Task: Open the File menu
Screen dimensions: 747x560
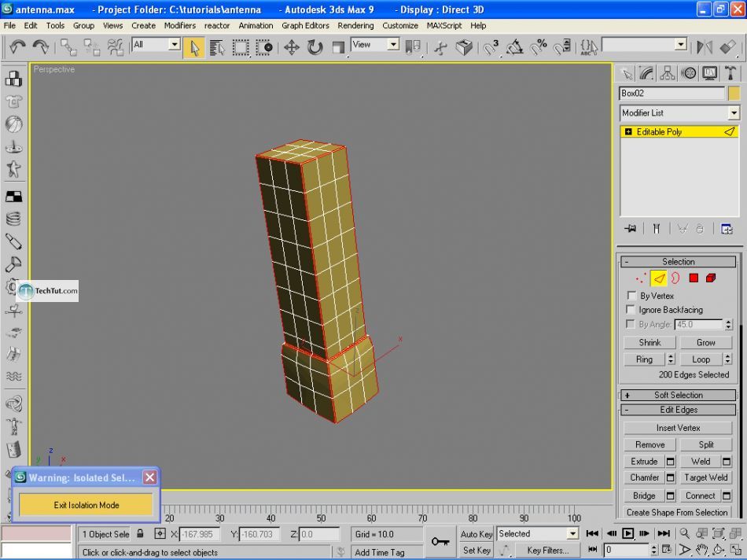Action: point(9,26)
